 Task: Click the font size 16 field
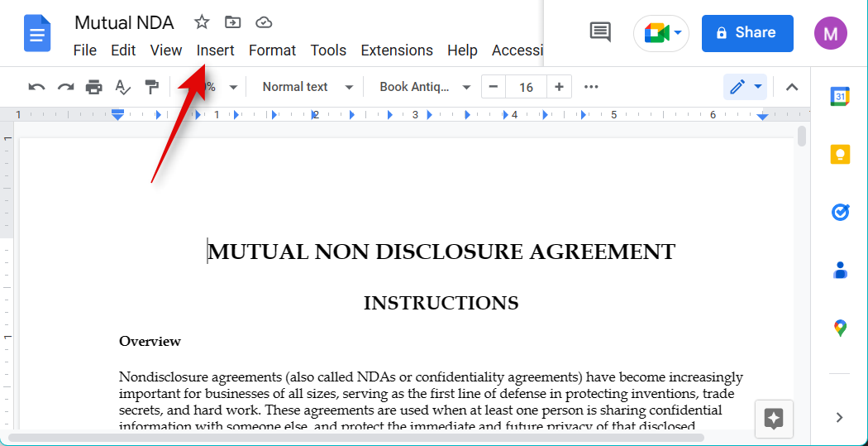526,87
